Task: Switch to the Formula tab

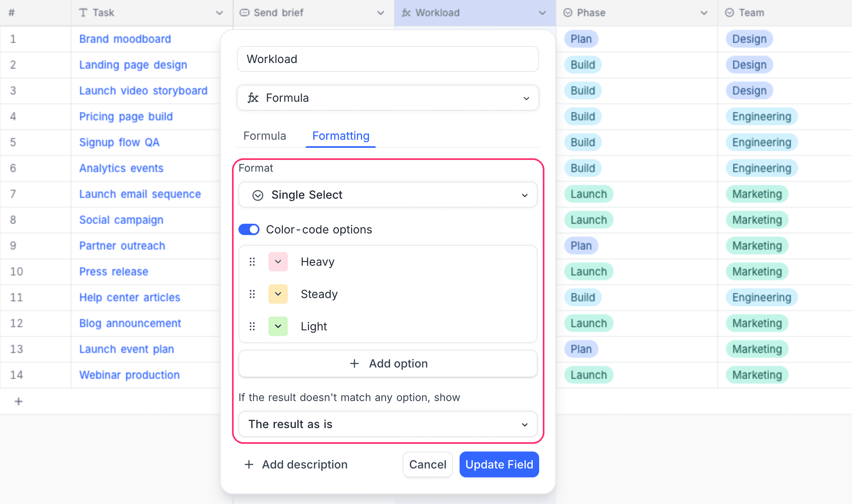Action: (x=265, y=136)
